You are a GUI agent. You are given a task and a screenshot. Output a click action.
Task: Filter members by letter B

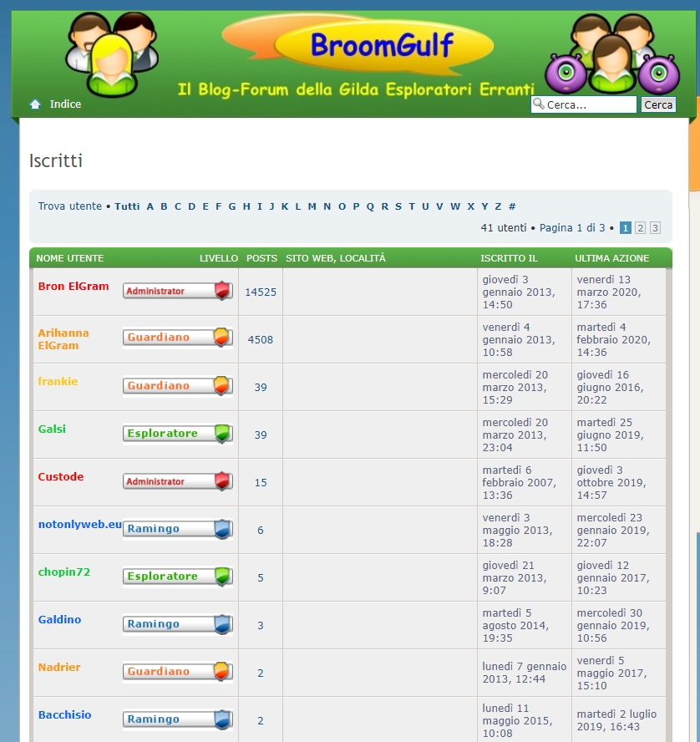point(164,206)
